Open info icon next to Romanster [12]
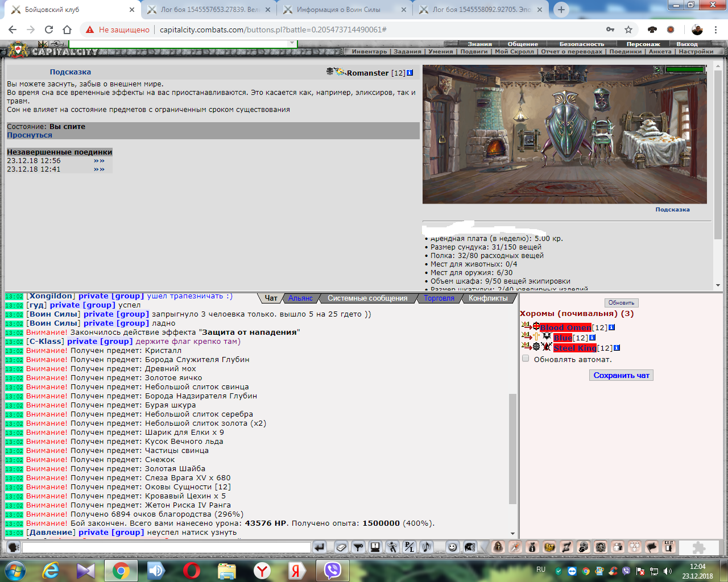This screenshot has width=728, height=582. click(409, 73)
